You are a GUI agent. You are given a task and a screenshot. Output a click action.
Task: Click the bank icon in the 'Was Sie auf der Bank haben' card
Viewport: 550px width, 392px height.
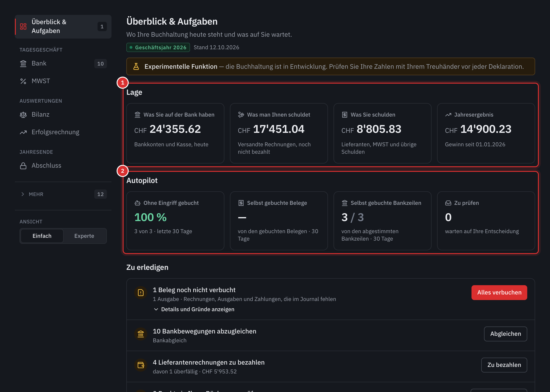137,115
